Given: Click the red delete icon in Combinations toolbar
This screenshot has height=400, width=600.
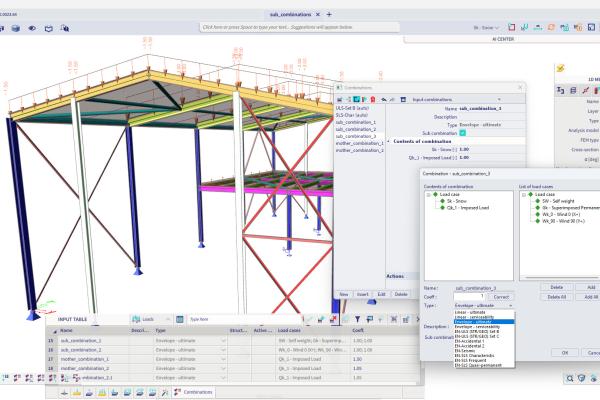Looking at the screenshot, I should pyautogui.click(x=373, y=100).
